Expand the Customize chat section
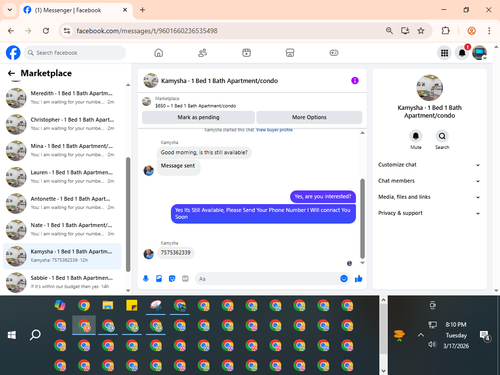The image size is (500, 375). (x=429, y=165)
